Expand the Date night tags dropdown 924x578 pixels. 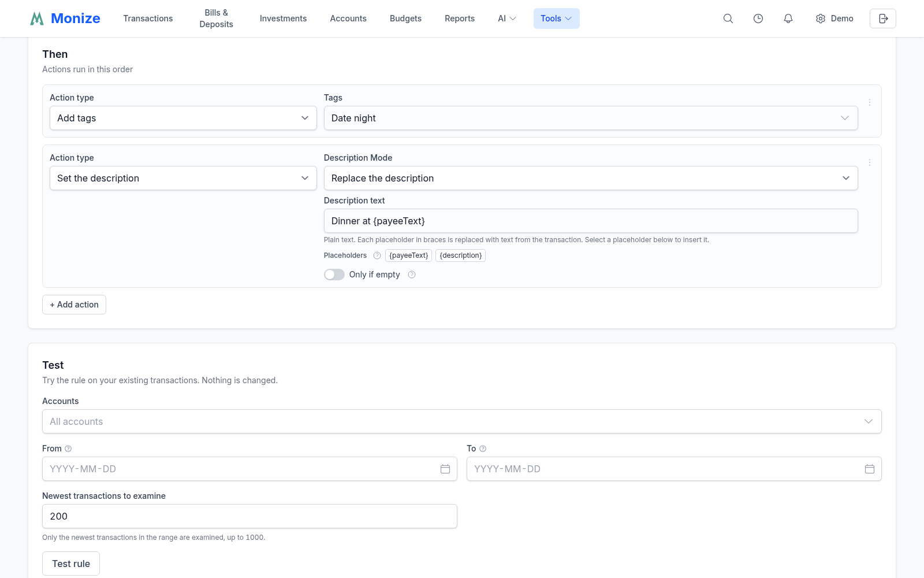pyautogui.click(x=591, y=118)
